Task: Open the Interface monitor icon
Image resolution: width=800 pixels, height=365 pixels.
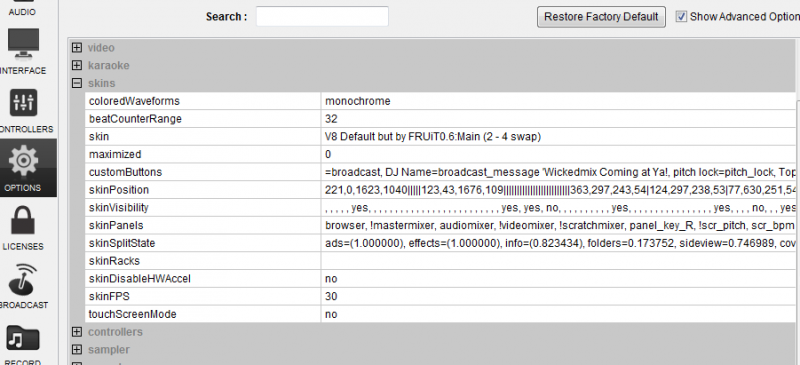Action: [x=23, y=43]
